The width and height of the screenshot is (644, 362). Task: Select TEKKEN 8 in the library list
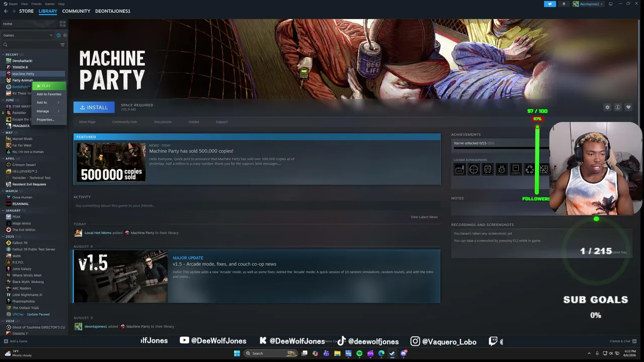coord(20,67)
